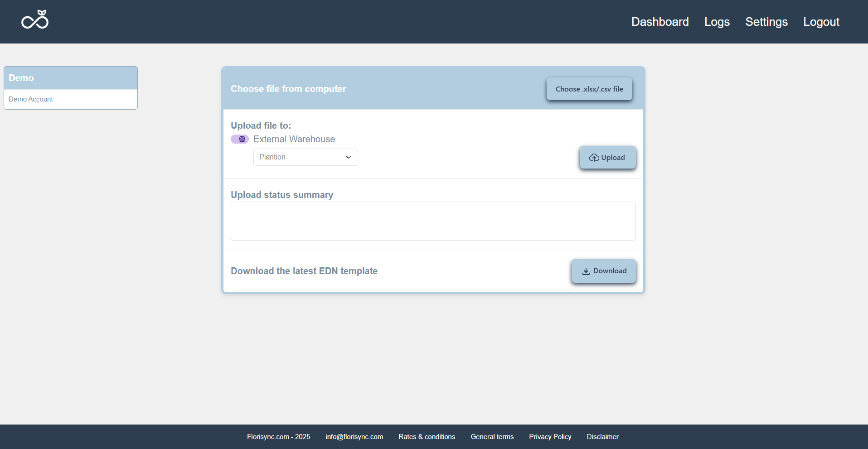The width and height of the screenshot is (868, 449).
Task: Log out using the Logout link
Action: (821, 22)
